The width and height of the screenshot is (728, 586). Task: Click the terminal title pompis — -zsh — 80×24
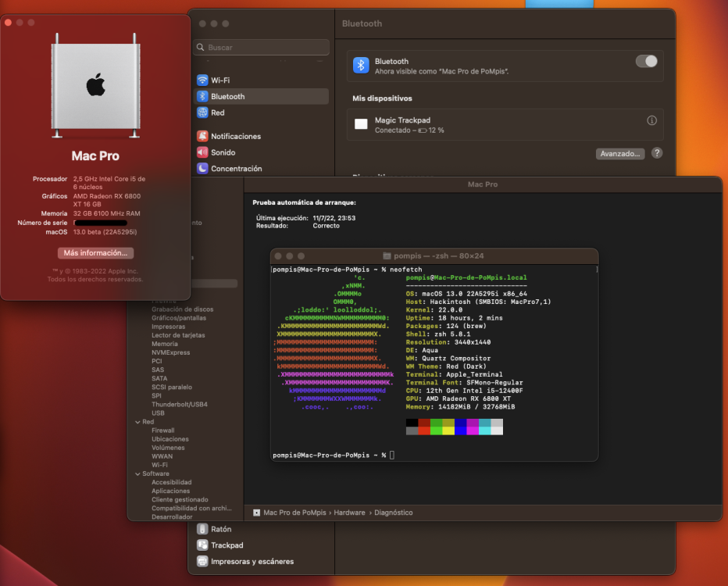[439, 255]
